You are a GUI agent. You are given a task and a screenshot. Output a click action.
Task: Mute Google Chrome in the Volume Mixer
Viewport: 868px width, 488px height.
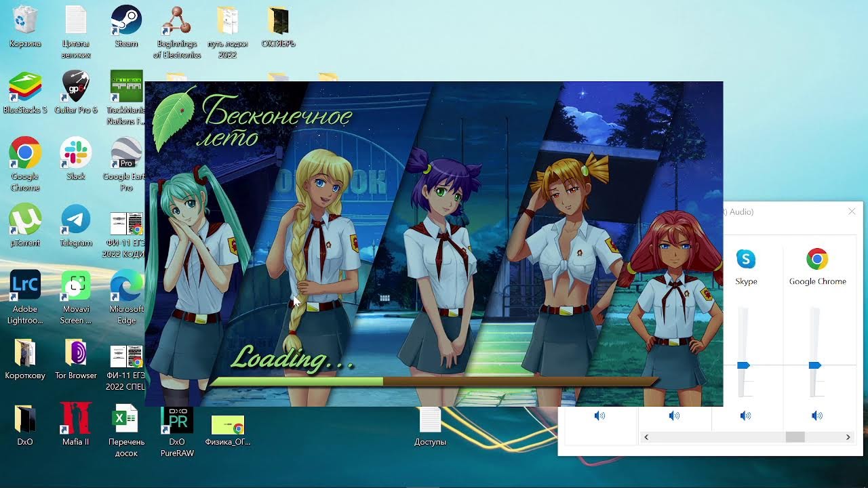pos(817,415)
